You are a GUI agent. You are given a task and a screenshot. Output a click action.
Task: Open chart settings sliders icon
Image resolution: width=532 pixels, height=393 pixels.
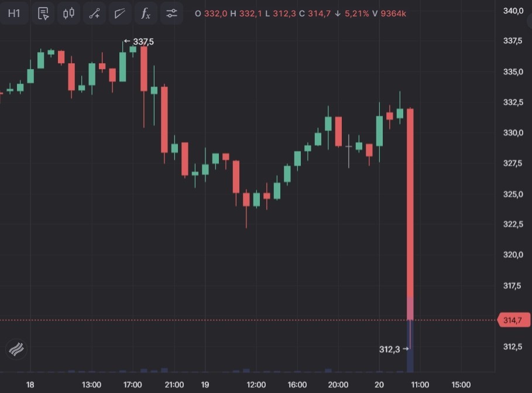[x=171, y=13]
